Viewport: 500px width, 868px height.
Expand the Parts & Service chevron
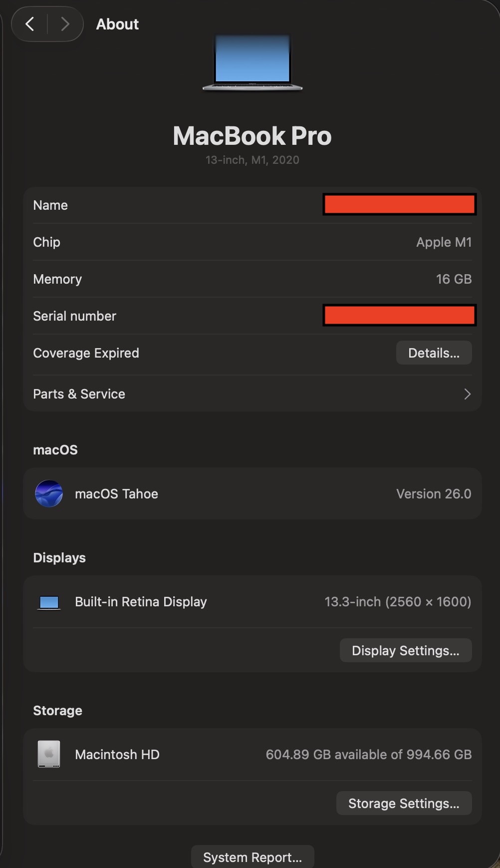pos(467,394)
